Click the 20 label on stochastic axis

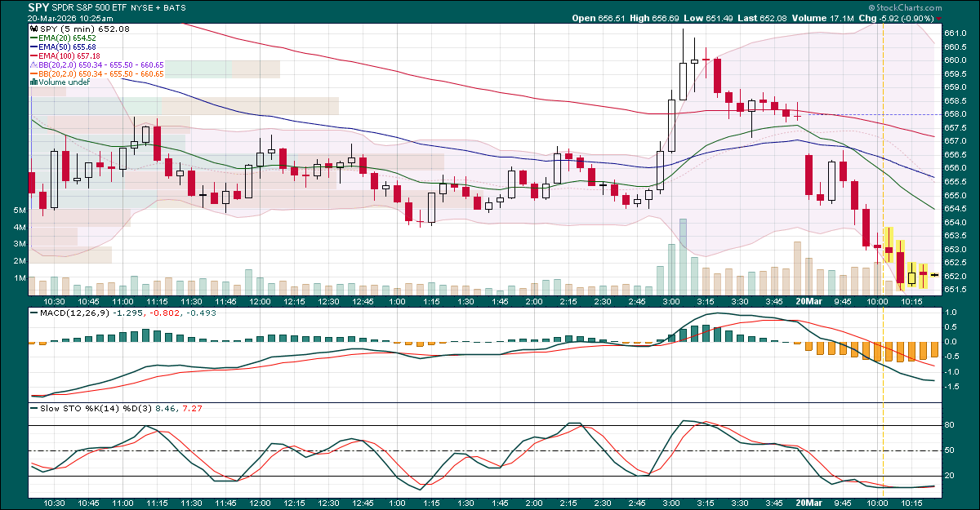950,476
